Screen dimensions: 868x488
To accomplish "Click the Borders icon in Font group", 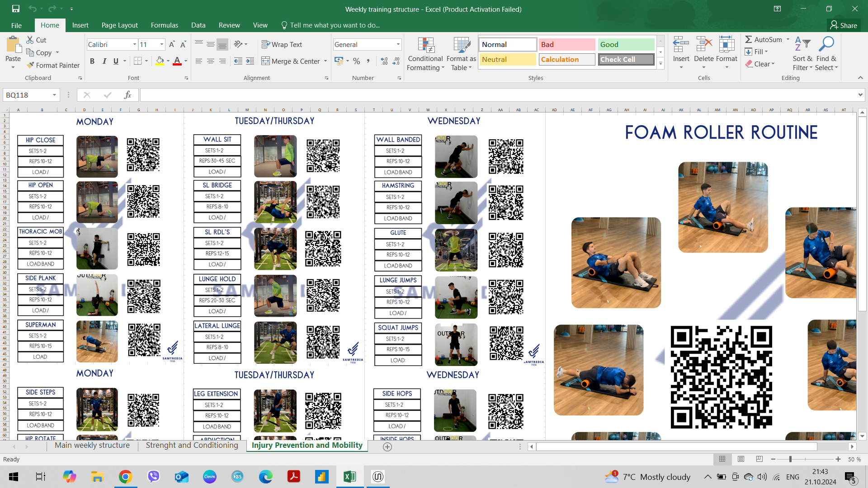I will point(137,61).
